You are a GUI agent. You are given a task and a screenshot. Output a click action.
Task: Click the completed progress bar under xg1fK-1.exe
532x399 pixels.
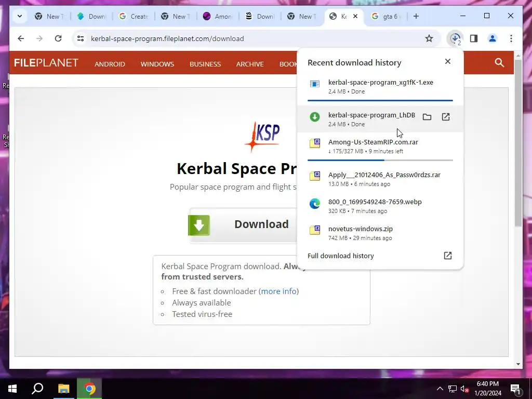[x=380, y=100]
